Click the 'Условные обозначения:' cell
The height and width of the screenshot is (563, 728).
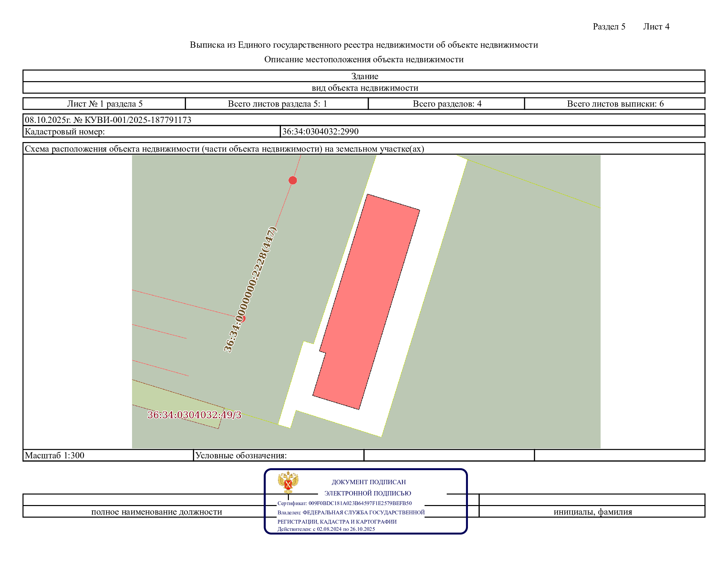tap(241, 455)
